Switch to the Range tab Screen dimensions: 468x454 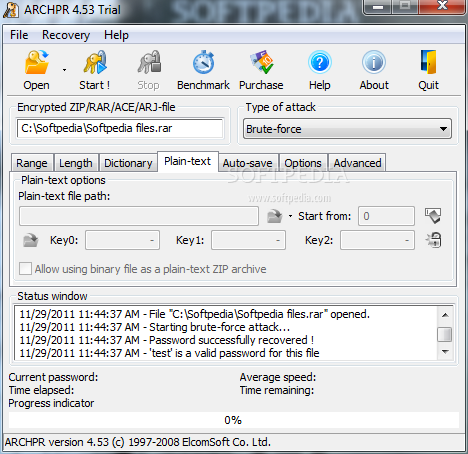coord(32,163)
